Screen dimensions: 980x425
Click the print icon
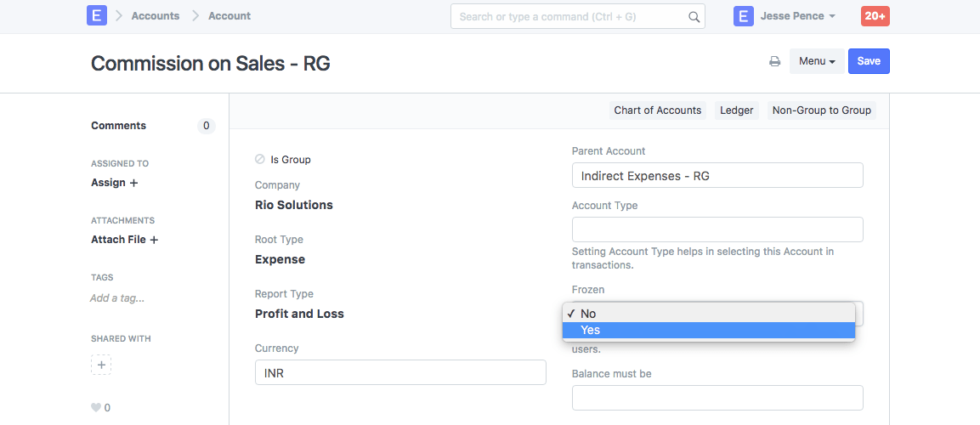tap(774, 61)
